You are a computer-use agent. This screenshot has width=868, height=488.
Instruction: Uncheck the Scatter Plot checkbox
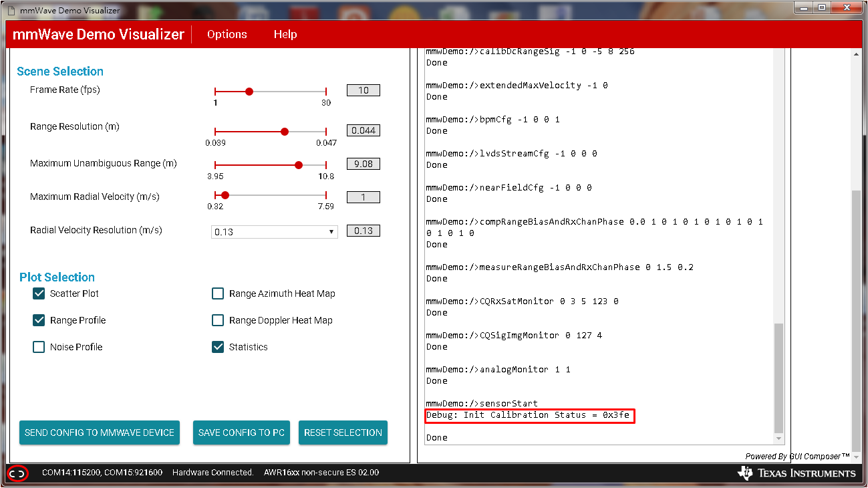(x=39, y=293)
